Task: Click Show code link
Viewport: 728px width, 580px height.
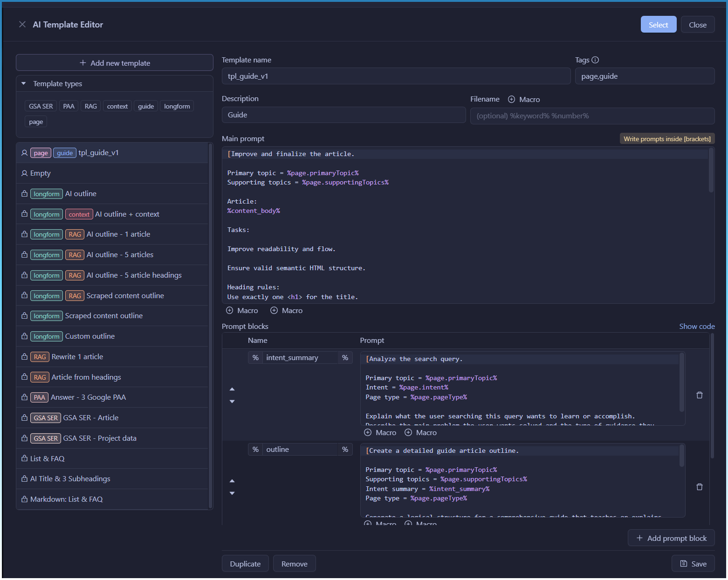Action: tap(696, 327)
